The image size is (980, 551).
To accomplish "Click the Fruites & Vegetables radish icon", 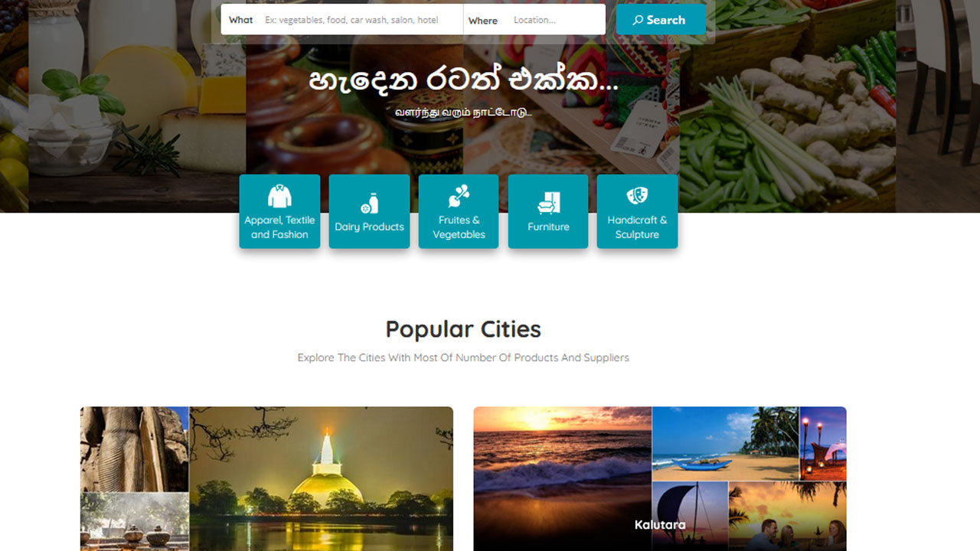I will pos(459,197).
